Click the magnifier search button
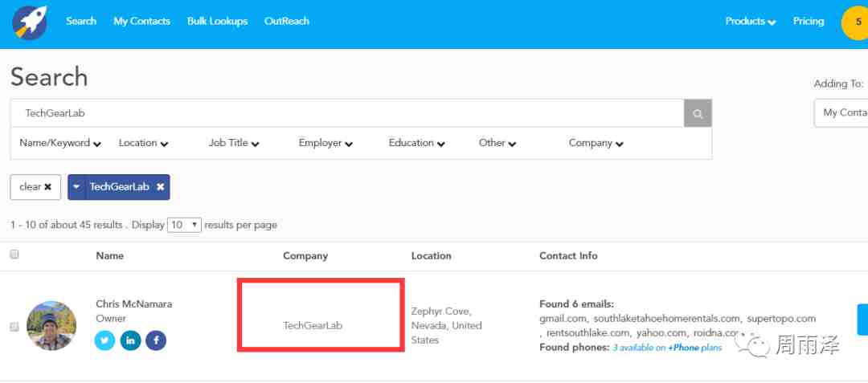The image size is (868, 383). pyautogui.click(x=698, y=113)
